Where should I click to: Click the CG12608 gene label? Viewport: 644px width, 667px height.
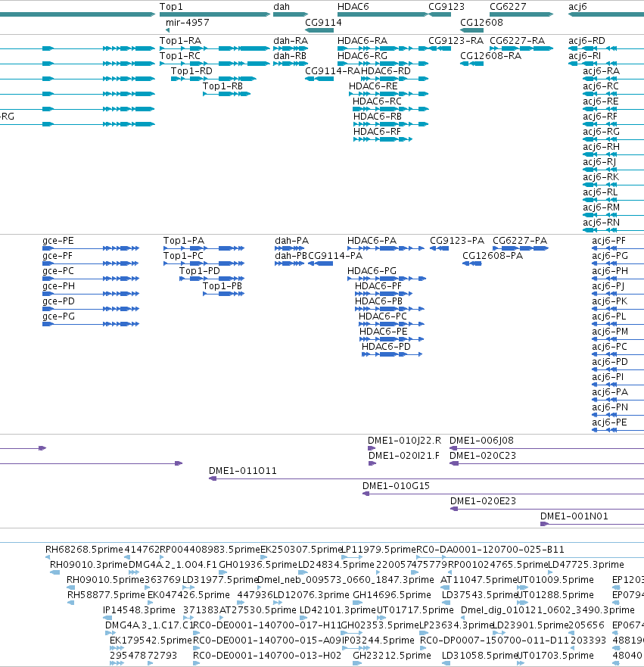[481, 23]
